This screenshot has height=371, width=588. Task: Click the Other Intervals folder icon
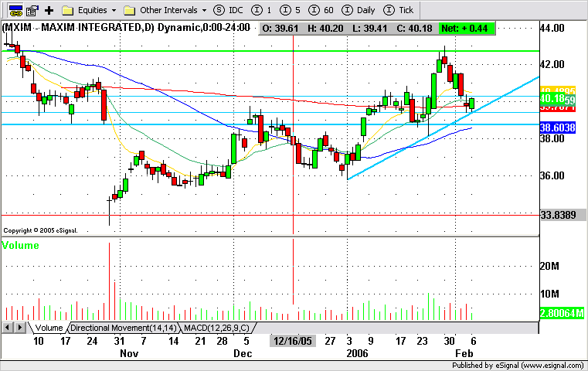pyautogui.click(x=129, y=10)
